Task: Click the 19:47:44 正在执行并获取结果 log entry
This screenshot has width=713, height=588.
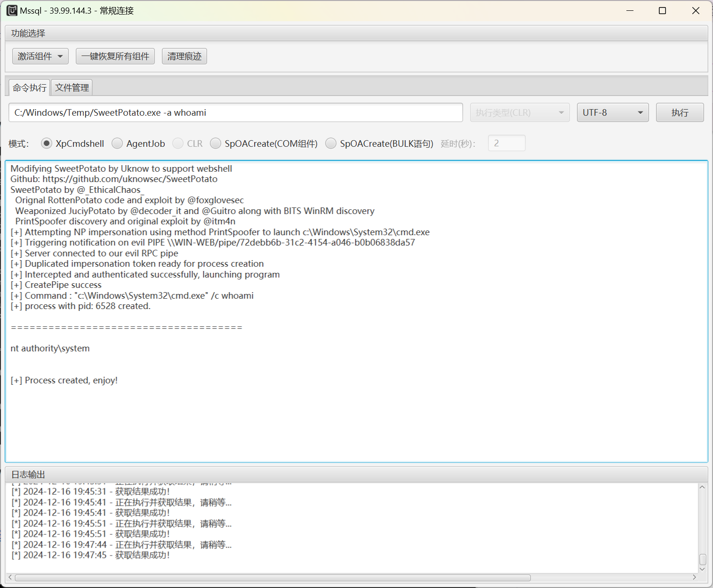Action: click(121, 545)
